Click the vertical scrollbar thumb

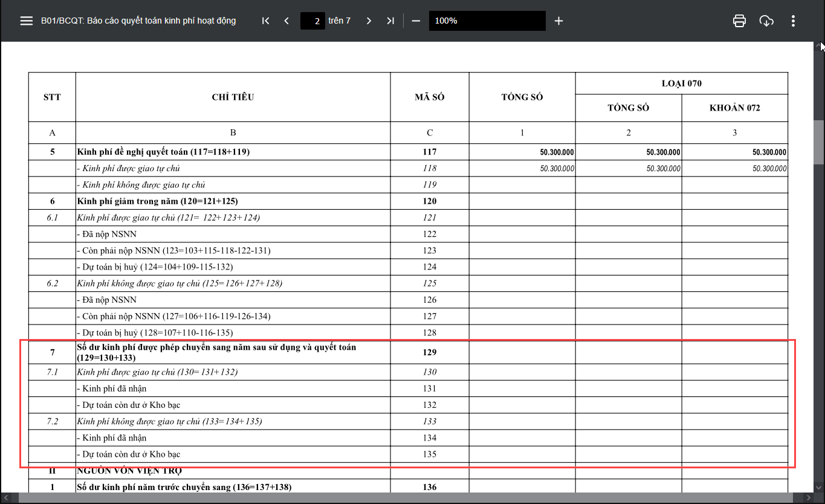click(819, 142)
